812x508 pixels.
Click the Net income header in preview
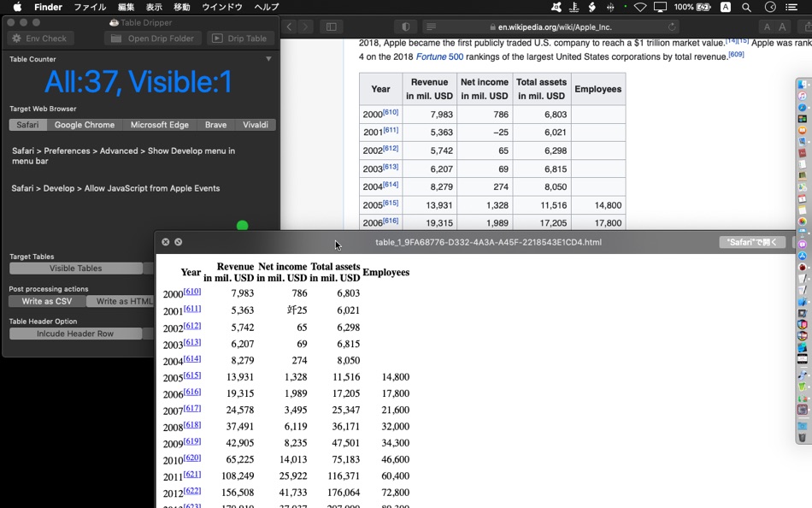[282, 272]
